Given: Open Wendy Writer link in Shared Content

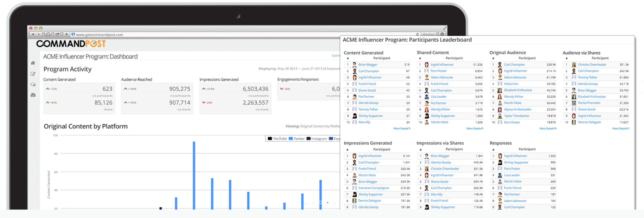Looking at the screenshot, I should (x=440, y=110).
